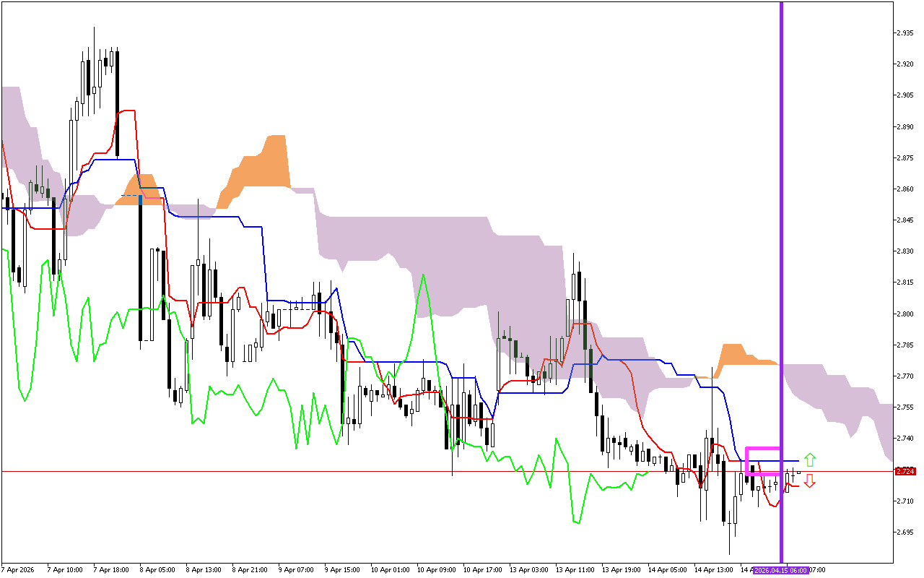Click the 2.800 price scale label

(905, 314)
